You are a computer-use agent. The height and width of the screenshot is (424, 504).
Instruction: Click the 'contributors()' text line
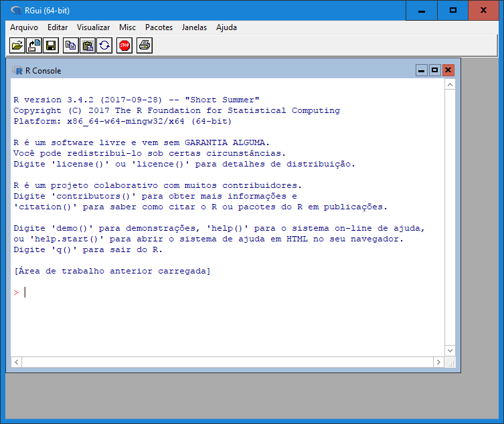tap(155, 196)
